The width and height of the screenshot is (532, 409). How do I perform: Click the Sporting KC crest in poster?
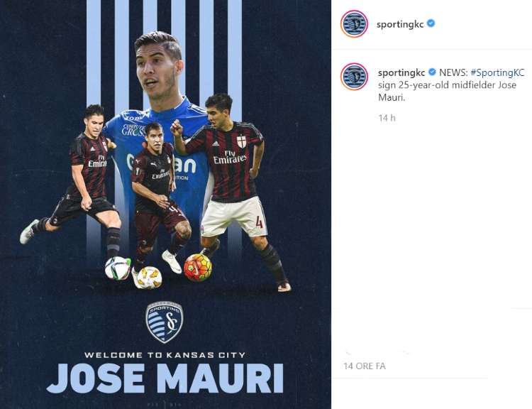pos(165,322)
